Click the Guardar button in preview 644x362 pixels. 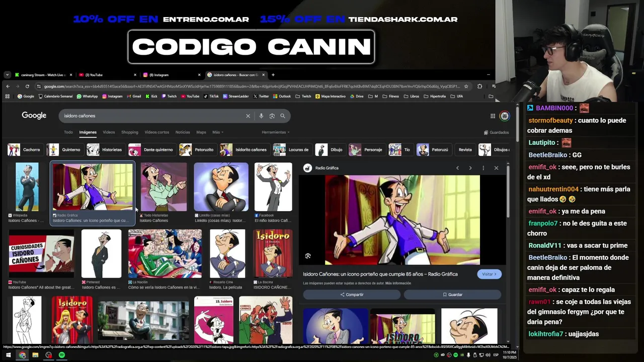[x=452, y=295]
